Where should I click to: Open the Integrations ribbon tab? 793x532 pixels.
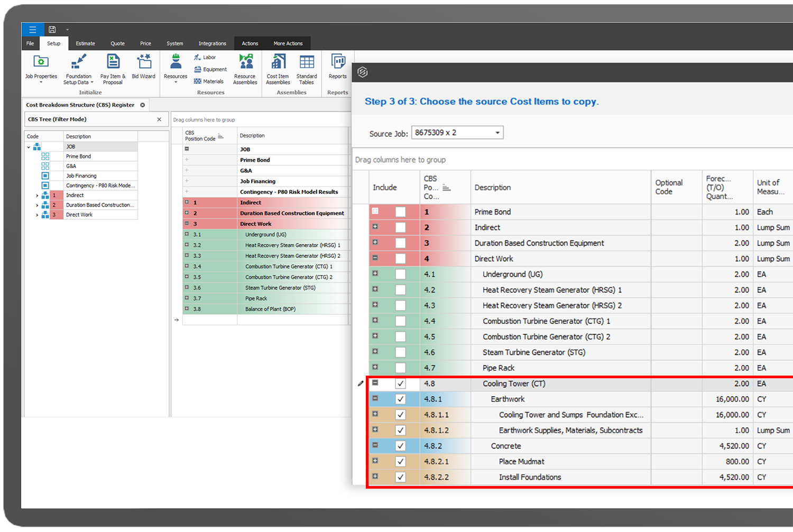[212, 43]
